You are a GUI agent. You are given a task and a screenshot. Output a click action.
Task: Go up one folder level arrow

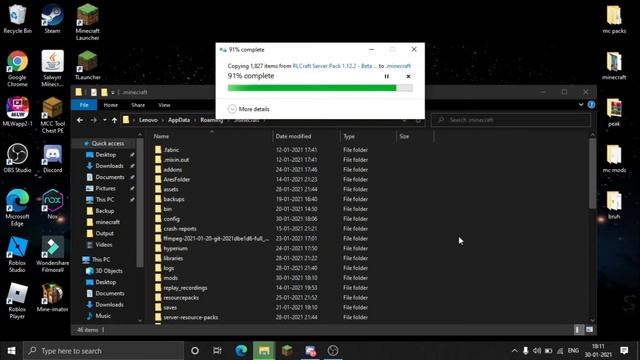pyautogui.click(x=114, y=120)
